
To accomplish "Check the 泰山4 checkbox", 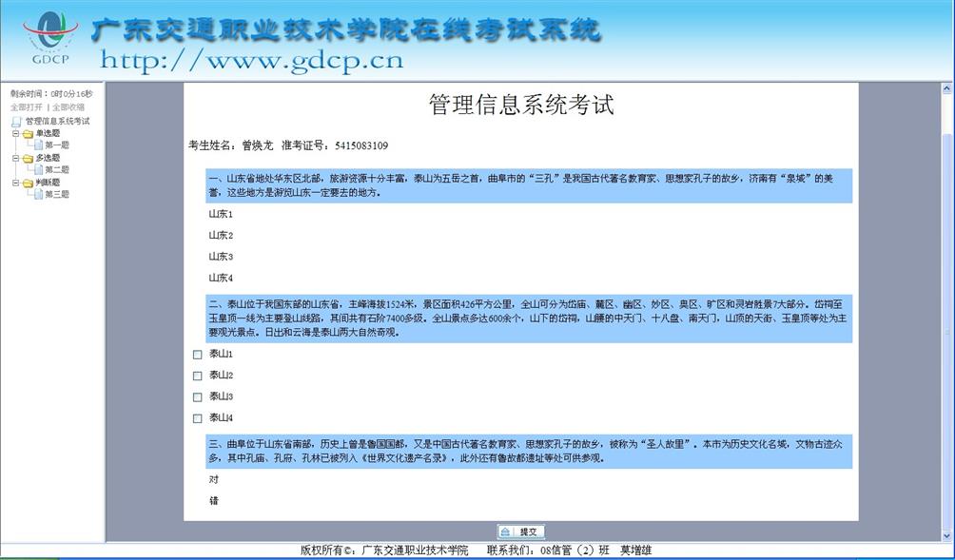I will pyautogui.click(x=197, y=418).
